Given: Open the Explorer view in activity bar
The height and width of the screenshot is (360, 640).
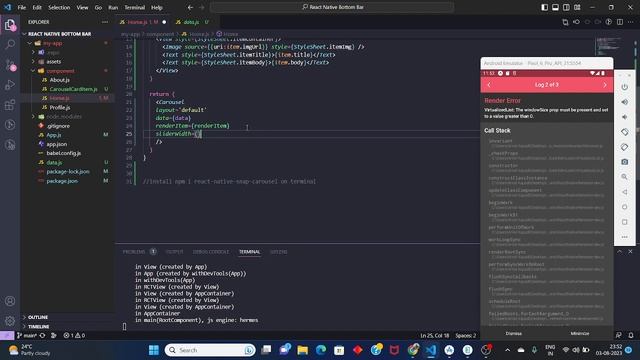Looking at the screenshot, I should (x=10, y=25).
